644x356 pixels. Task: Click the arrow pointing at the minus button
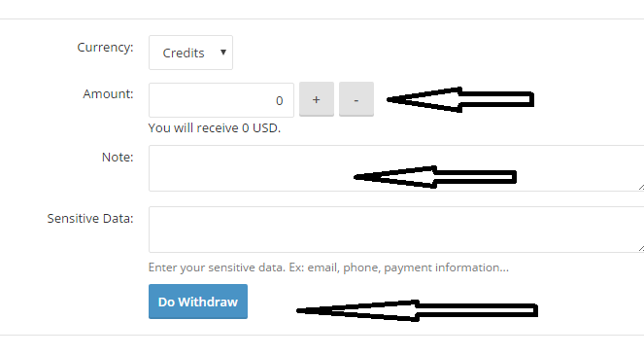[x=460, y=99]
